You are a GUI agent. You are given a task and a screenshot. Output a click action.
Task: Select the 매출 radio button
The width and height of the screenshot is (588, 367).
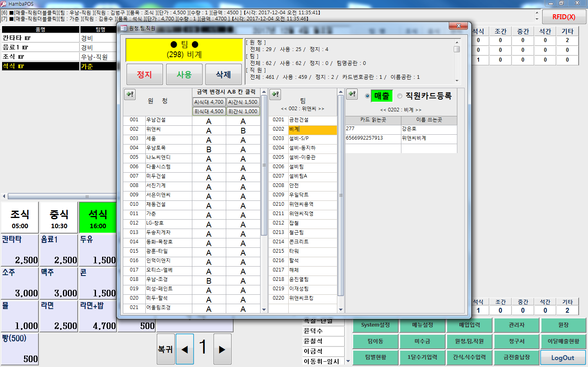(367, 96)
